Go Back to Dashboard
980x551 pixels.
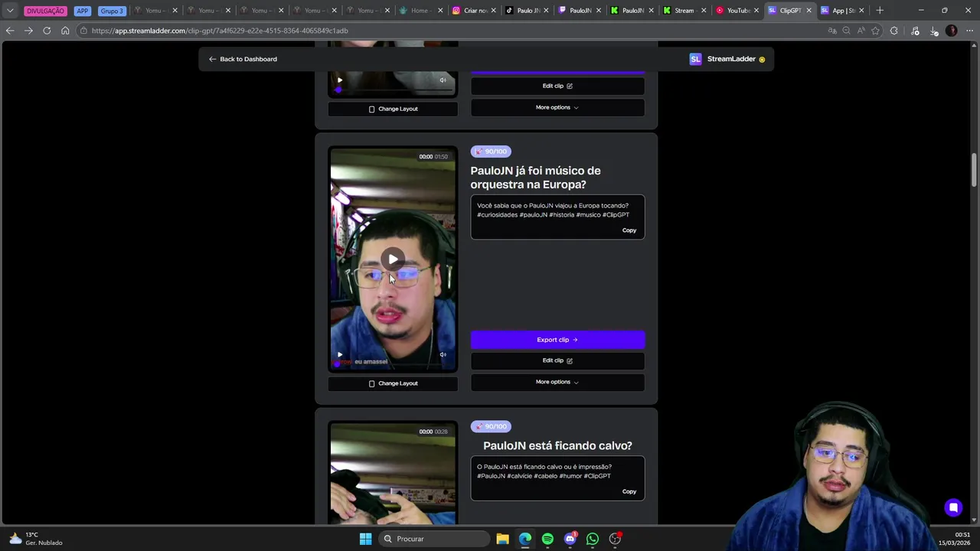[243, 59]
